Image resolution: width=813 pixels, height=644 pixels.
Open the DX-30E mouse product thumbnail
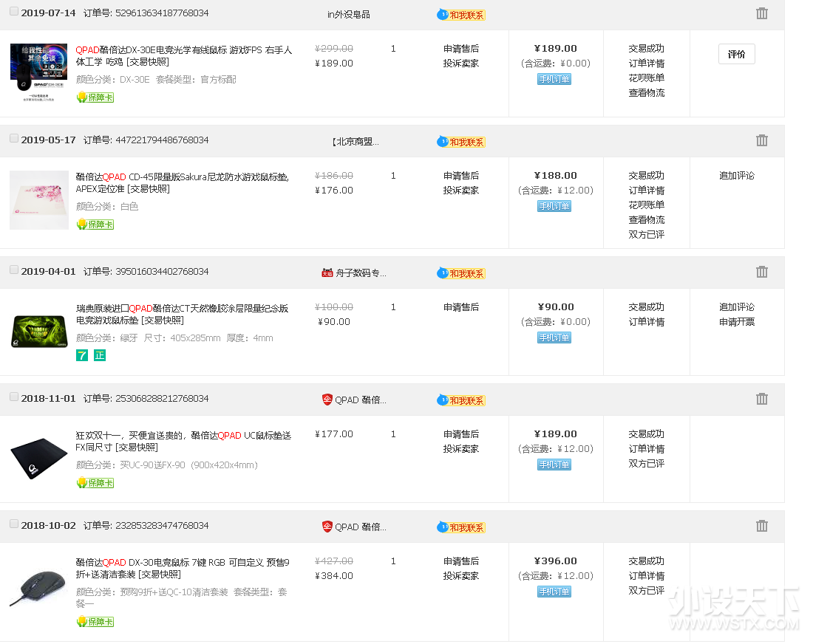point(39,72)
